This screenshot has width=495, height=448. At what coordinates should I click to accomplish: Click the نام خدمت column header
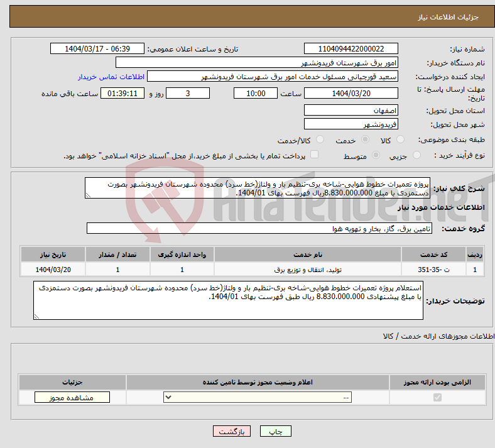click(x=308, y=254)
